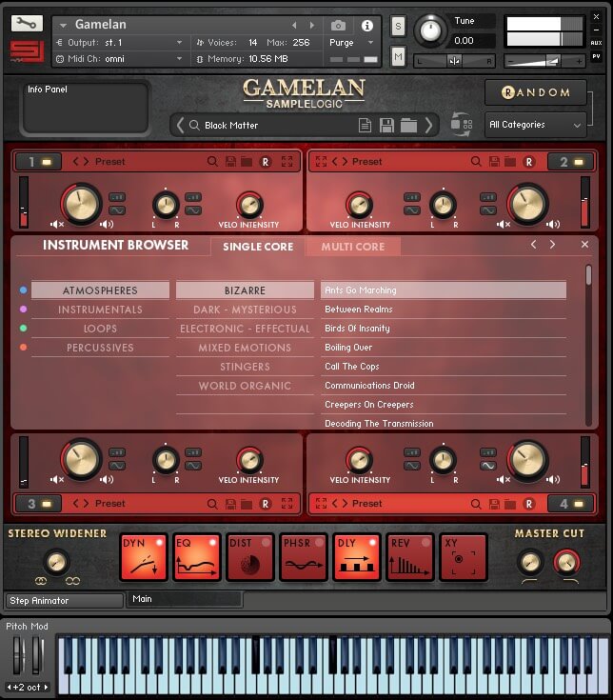Switch to SINGLE CORE tab
The width and height of the screenshot is (613, 700).
258,247
